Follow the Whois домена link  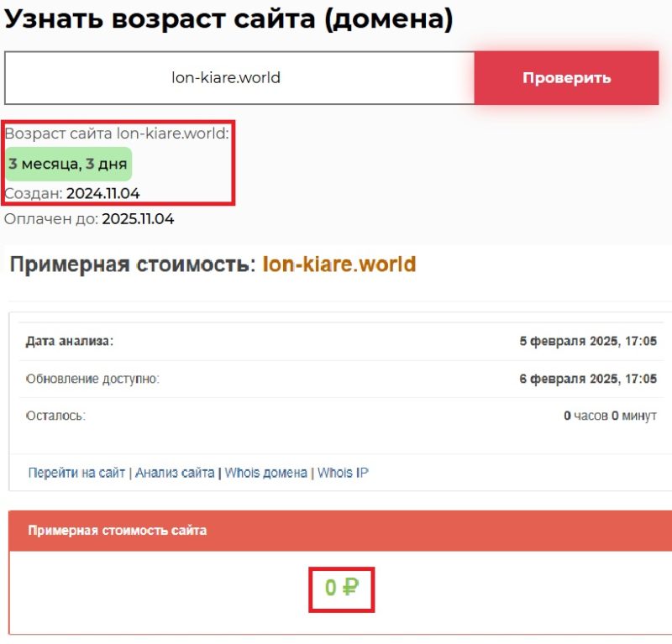pos(265,473)
